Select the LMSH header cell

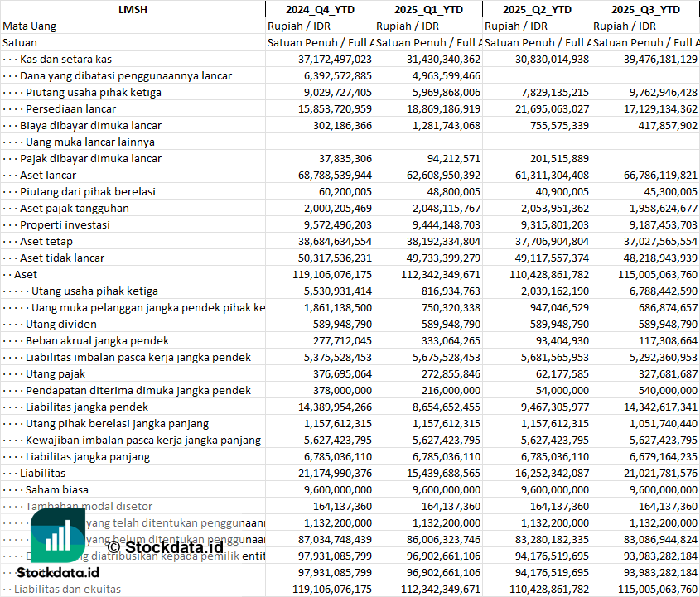pyautogui.click(x=133, y=9)
